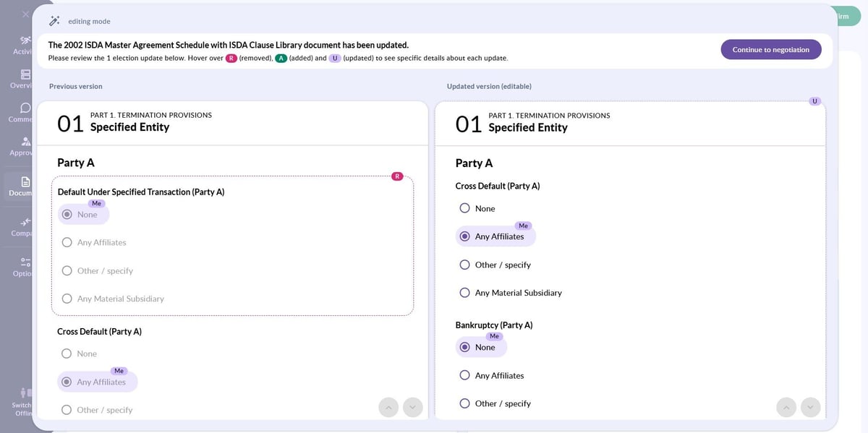This screenshot has width=868, height=433.
Task: Click Default Under Specified Transaction (Party A) title
Action: (141, 192)
